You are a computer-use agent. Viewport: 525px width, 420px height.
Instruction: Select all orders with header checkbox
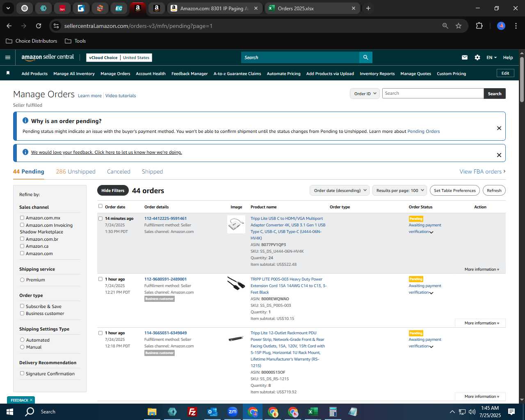point(100,206)
